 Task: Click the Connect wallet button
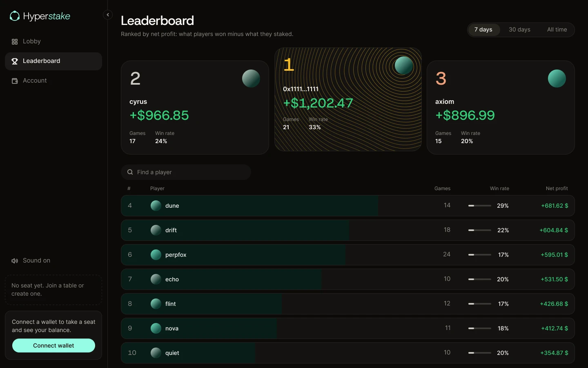pyautogui.click(x=53, y=346)
